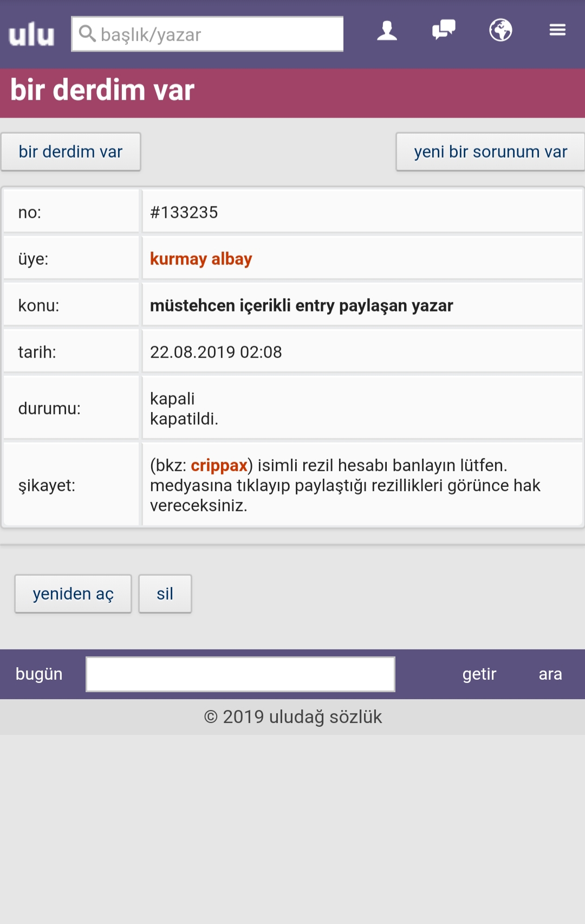Click the globe icon in header
585x924 pixels.
pyautogui.click(x=500, y=30)
